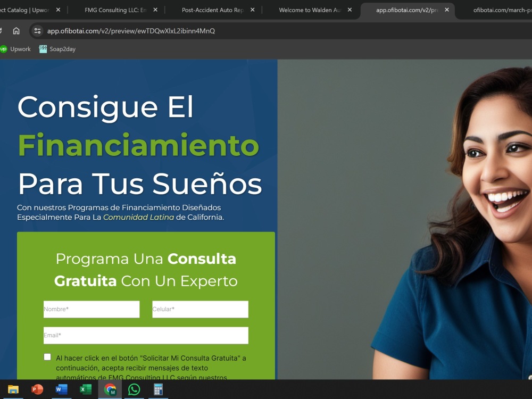Open File Explorer from taskbar
Viewport: 532px width, 399px height.
click(13, 389)
